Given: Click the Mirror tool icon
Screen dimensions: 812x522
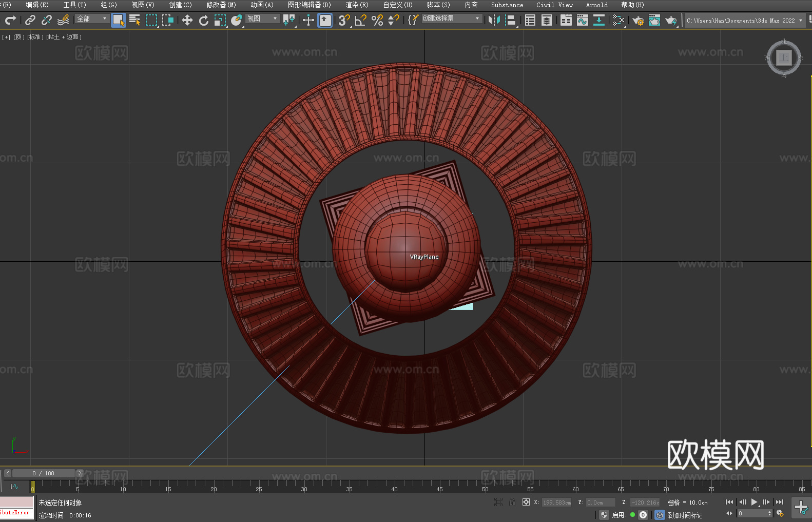Looking at the screenshot, I should 494,20.
